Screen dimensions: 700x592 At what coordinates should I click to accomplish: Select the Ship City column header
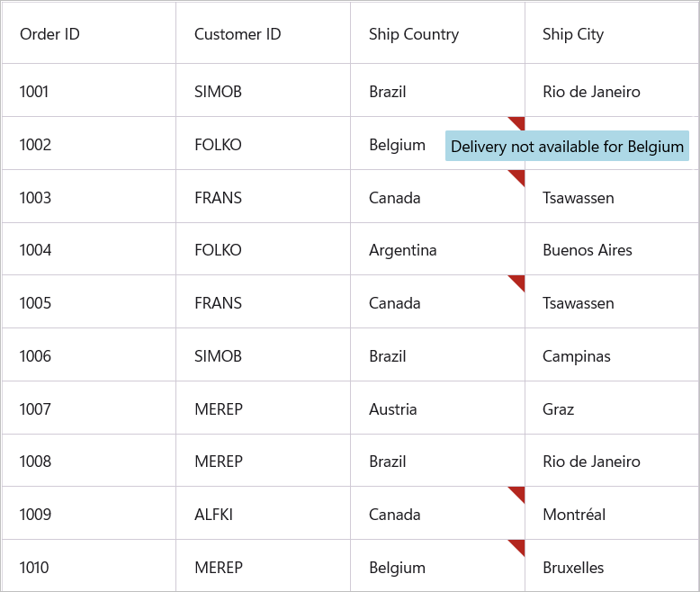click(573, 34)
